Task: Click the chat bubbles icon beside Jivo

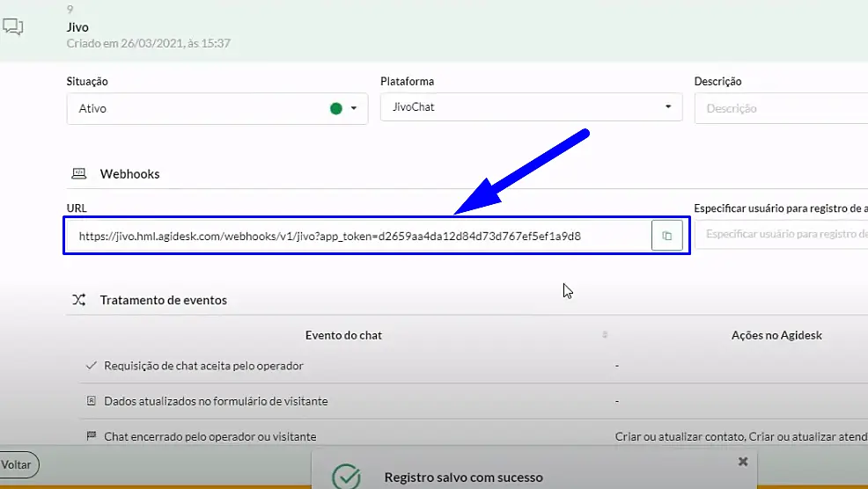Action: (x=12, y=26)
